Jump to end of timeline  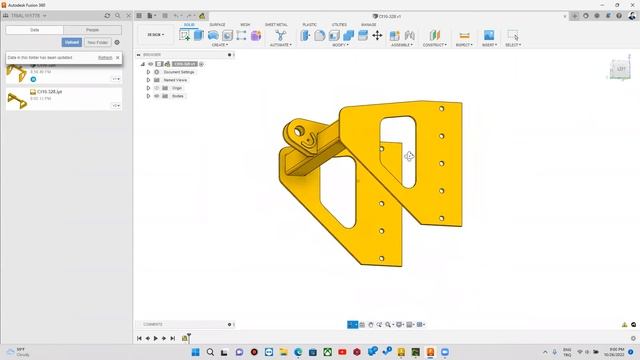[173, 338]
